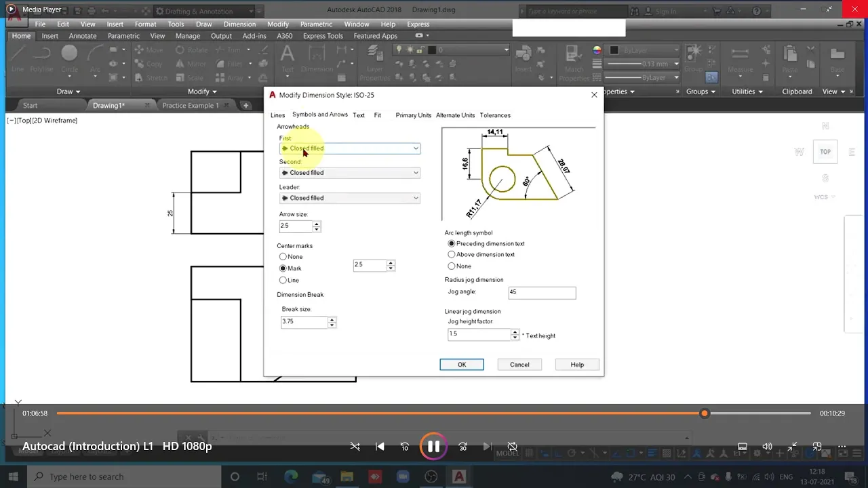Viewport: 868px width, 488px height.
Task: Expand the Draw panel
Action: [68, 91]
